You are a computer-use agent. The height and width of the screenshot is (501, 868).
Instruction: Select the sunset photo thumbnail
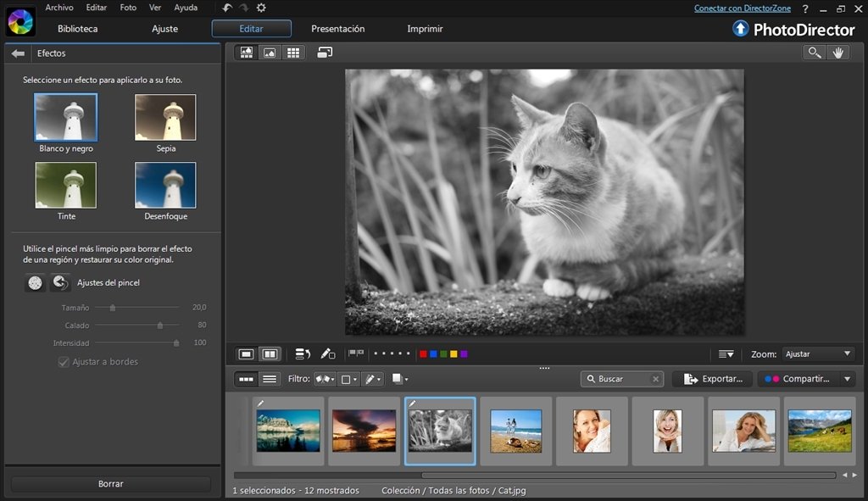[364, 431]
